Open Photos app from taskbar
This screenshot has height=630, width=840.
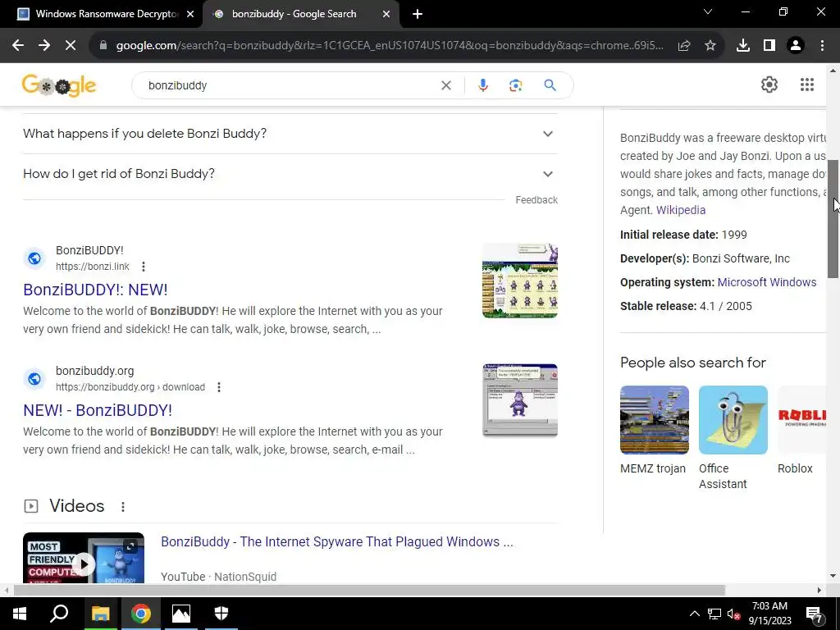click(x=181, y=614)
